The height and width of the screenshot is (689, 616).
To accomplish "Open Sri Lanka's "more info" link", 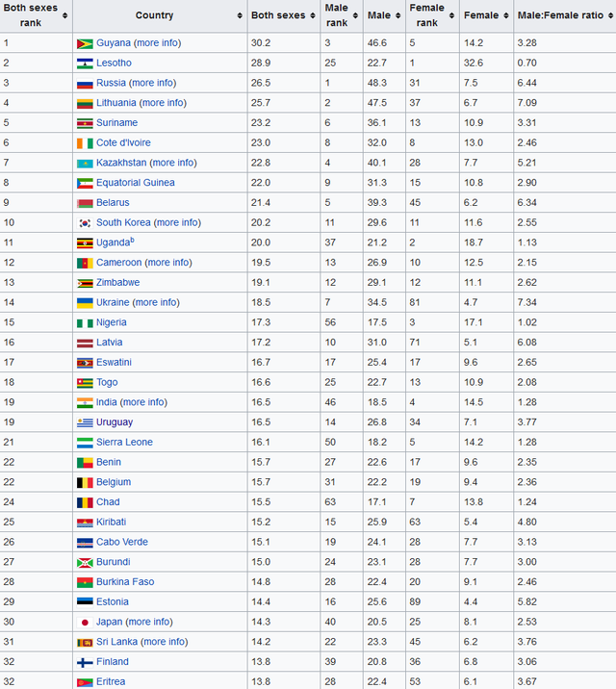I will pyautogui.click(x=165, y=642).
